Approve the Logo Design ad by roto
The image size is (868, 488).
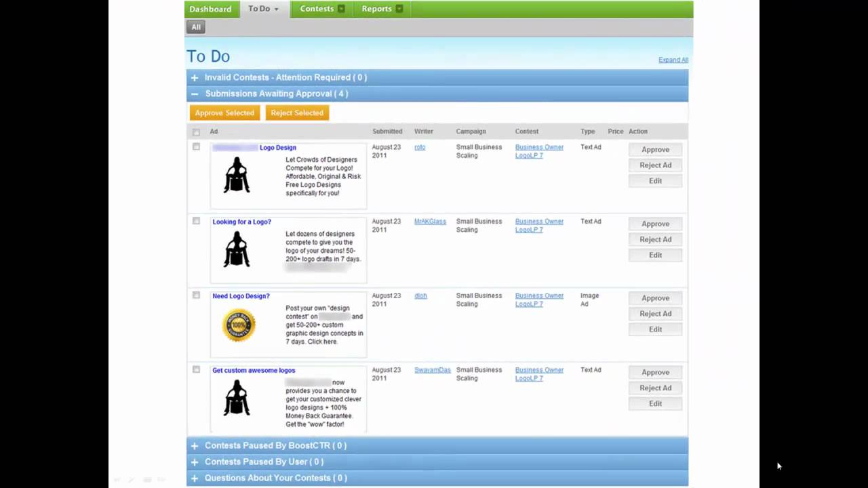[x=655, y=150]
